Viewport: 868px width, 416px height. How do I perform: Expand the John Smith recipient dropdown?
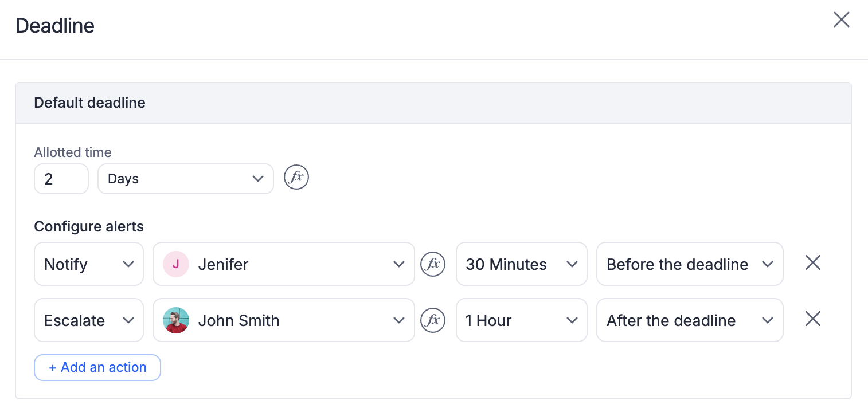tap(284, 320)
